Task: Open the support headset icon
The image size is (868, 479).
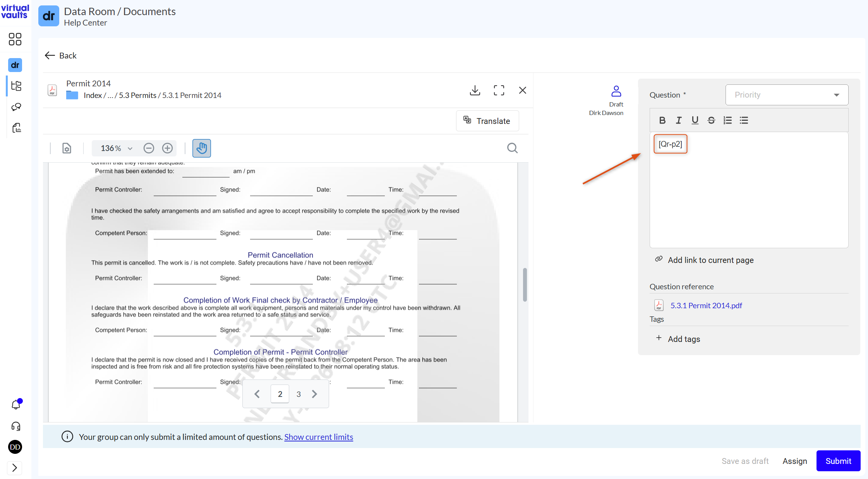Action: tap(16, 426)
